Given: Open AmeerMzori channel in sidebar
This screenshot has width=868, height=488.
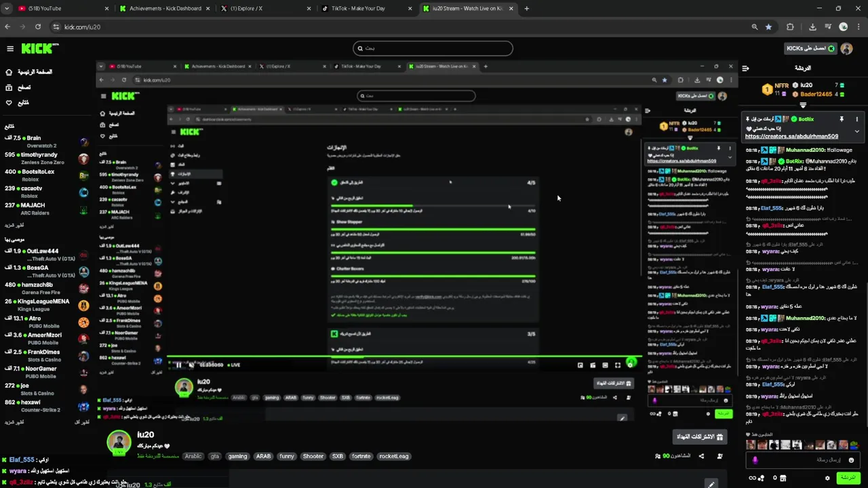Looking at the screenshot, I should tap(46, 339).
